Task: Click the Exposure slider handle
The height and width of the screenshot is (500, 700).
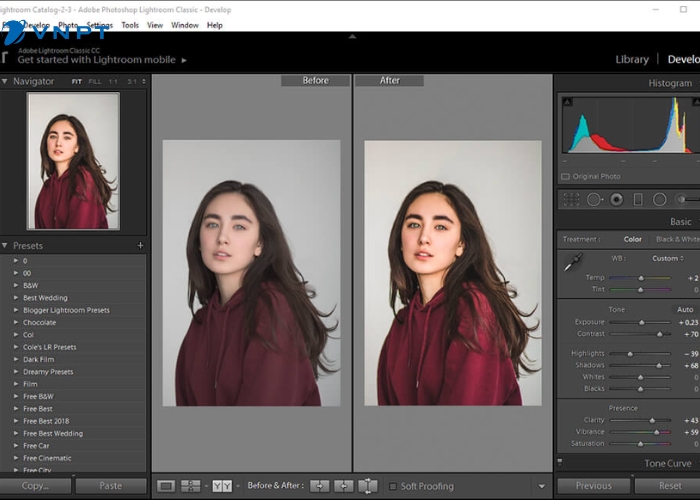Action: point(642,322)
